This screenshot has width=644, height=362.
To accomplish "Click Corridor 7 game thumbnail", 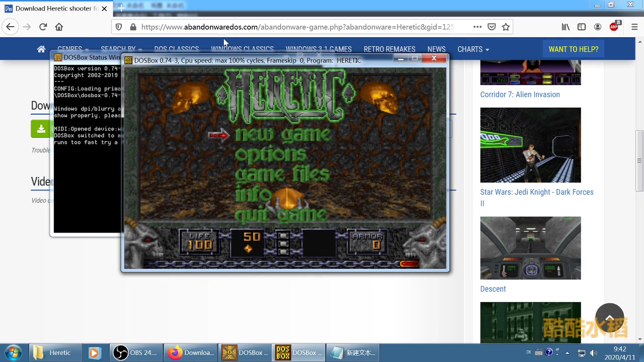I will (x=530, y=72).
